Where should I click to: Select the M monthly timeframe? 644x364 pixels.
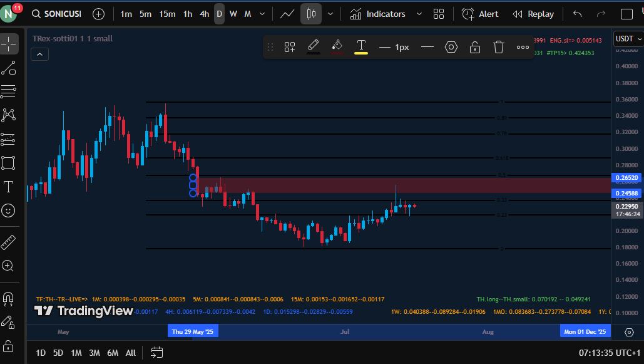[248, 14]
